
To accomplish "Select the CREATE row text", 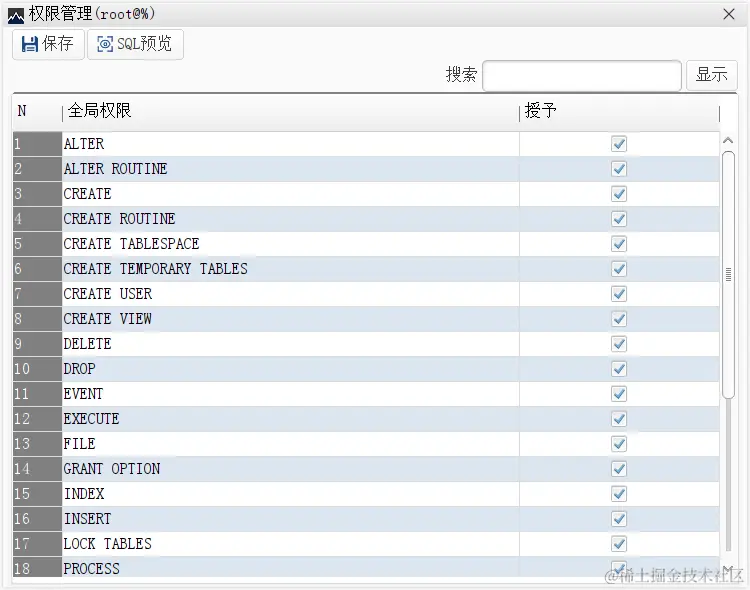I will (88, 194).
